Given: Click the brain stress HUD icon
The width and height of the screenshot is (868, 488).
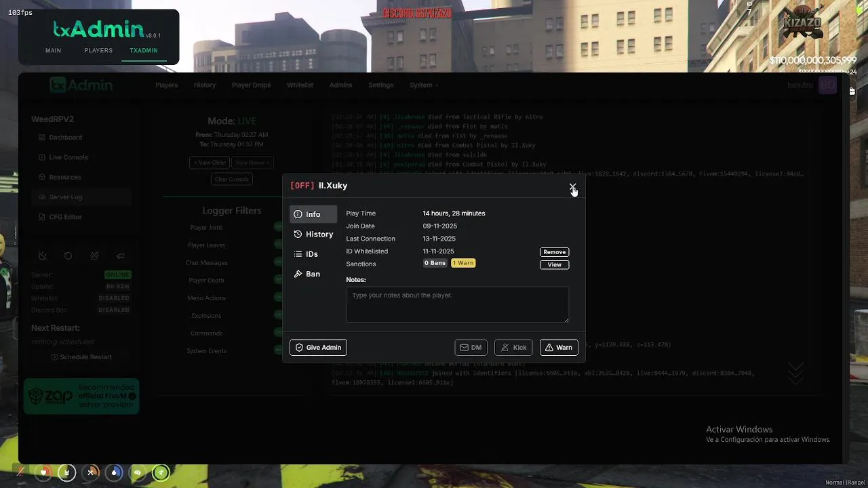Looking at the screenshot, I should pos(137,472).
